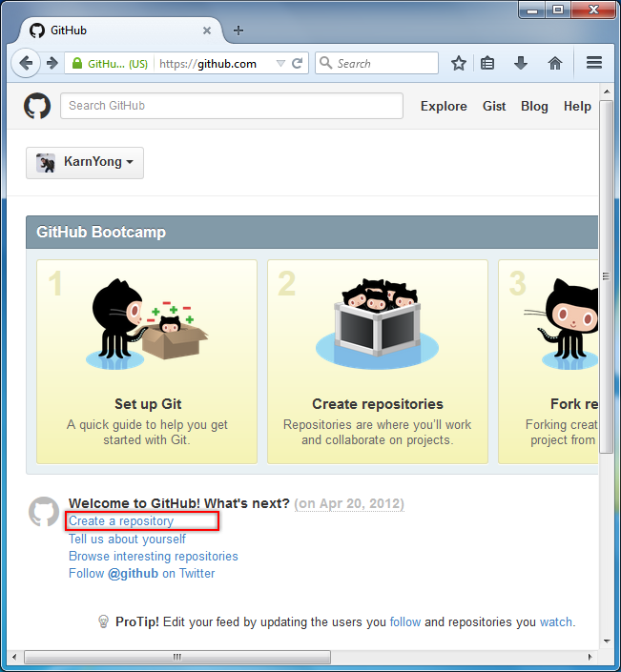Viewport: 621px width, 672px height.
Task: Open the URL history dropdown arrow
Action: tap(280, 64)
